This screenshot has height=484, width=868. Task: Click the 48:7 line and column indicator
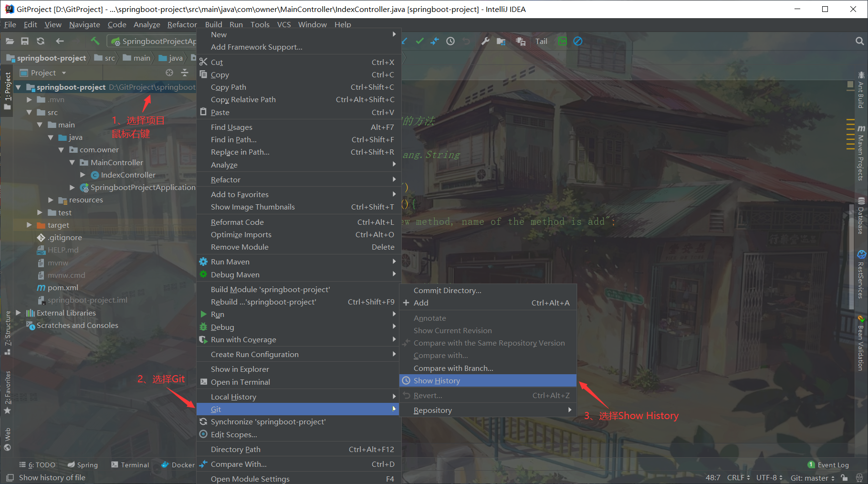[x=712, y=477]
